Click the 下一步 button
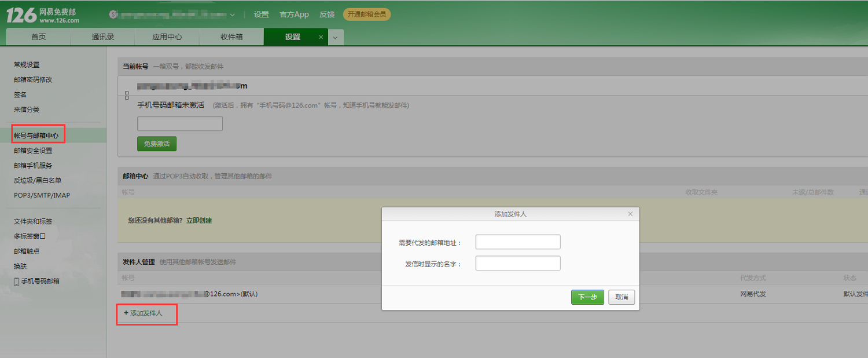The width and height of the screenshot is (868, 358). pyautogui.click(x=587, y=297)
